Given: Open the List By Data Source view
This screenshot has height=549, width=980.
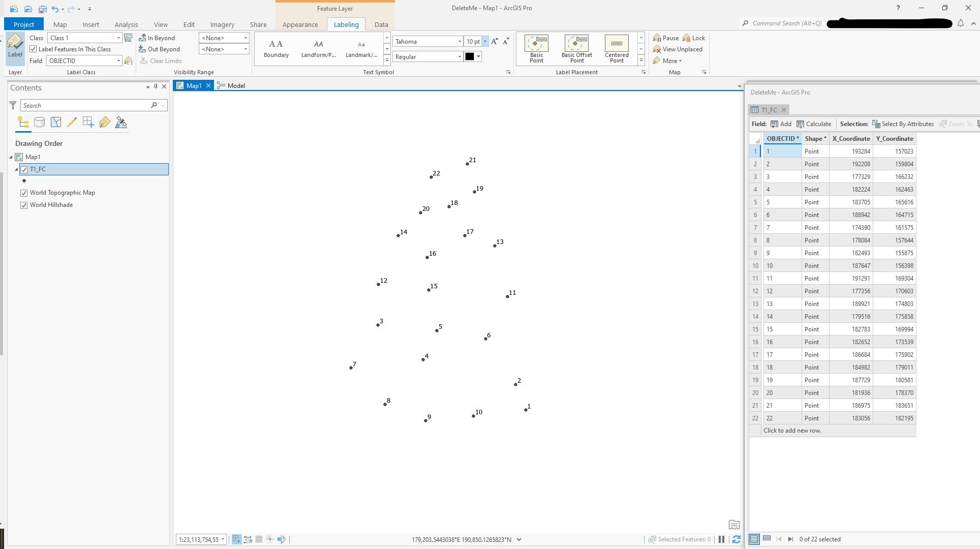Looking at the screenshot, I should pyautogui.click(x=39, y=122).
